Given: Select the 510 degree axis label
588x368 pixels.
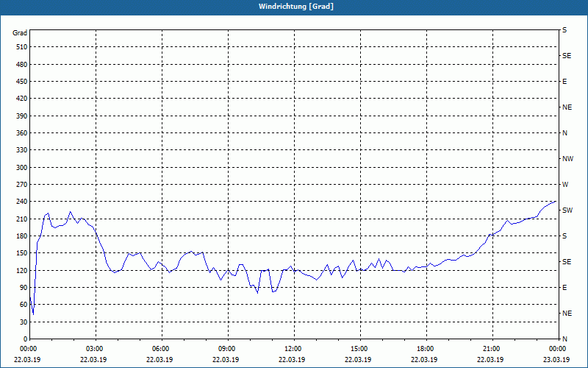Looking at the screenshot, I should pyautogui.click(x=22, y=47).
